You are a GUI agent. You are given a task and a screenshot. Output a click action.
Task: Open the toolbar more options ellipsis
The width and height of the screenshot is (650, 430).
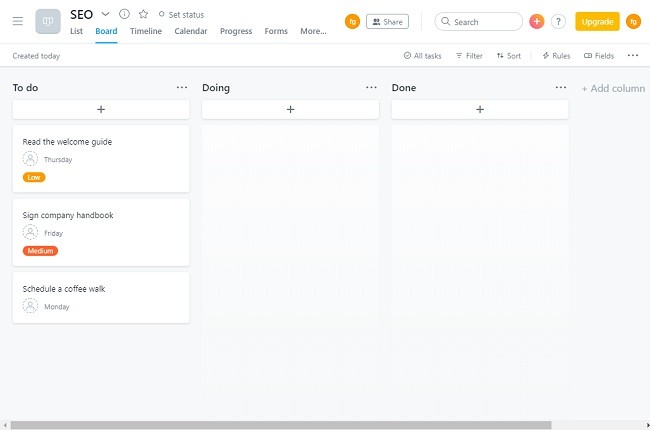coord(633,56)
